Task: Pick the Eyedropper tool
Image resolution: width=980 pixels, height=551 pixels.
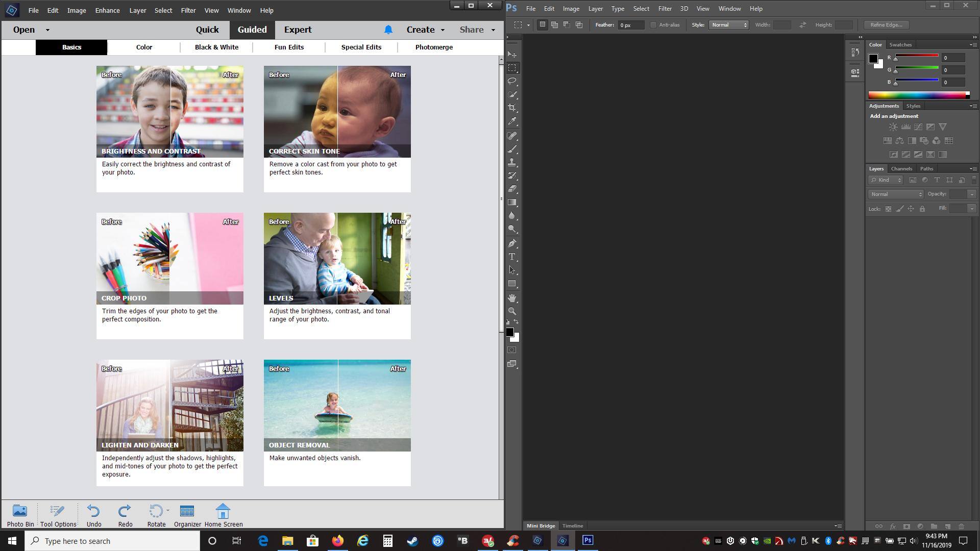Action: (512, 121)
